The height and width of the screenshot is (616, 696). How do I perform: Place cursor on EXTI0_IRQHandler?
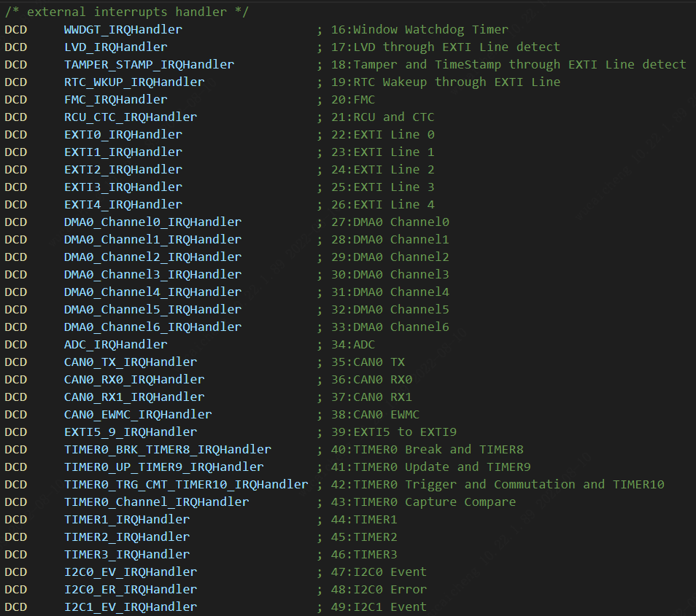(123, 135)
